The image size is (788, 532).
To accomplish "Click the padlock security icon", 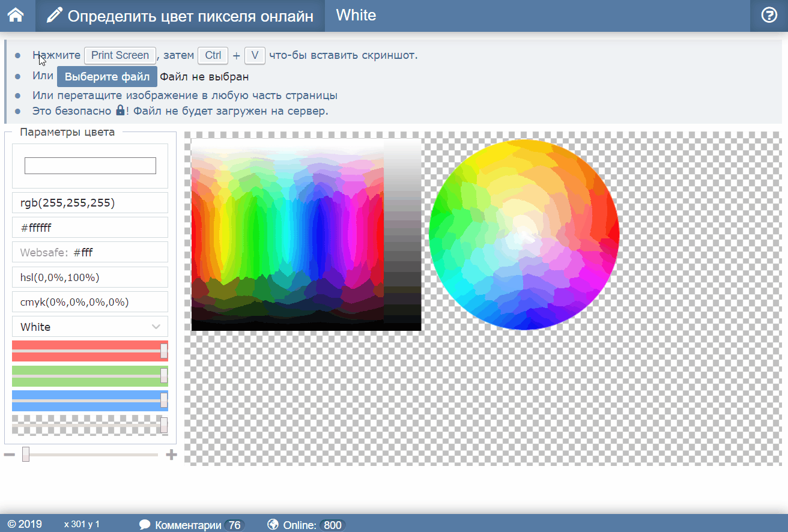I will click(x=120, y=110).
